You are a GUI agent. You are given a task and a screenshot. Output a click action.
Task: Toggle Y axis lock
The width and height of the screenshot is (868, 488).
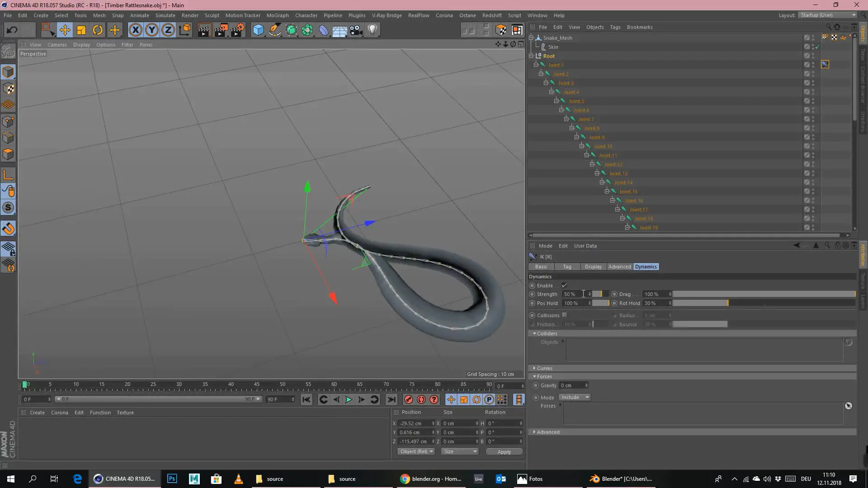[x=152, y=30]
